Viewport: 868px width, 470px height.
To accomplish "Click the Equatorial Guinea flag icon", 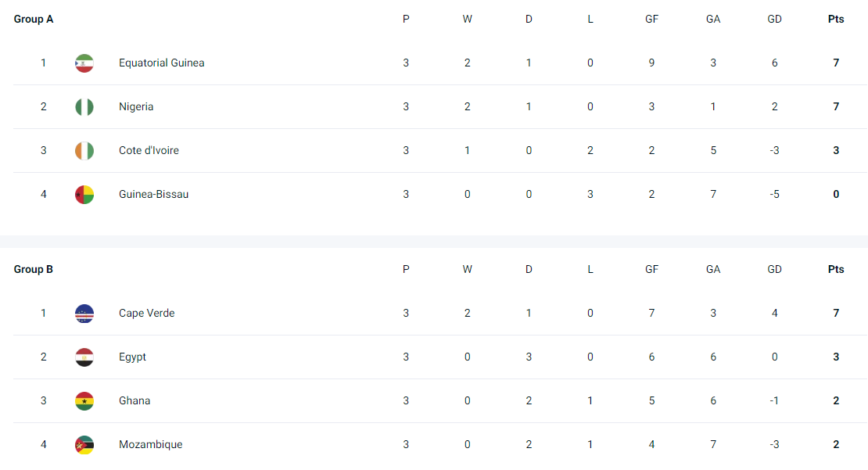I will 84,63.
